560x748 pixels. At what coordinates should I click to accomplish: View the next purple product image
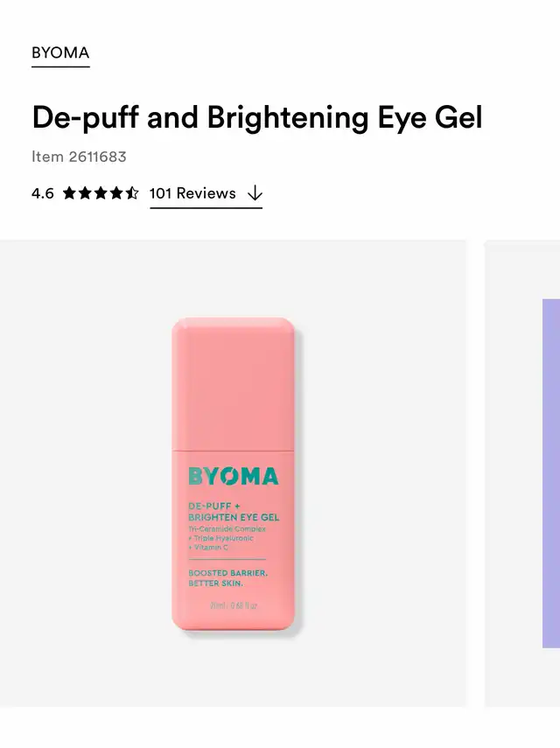(522, 473)
